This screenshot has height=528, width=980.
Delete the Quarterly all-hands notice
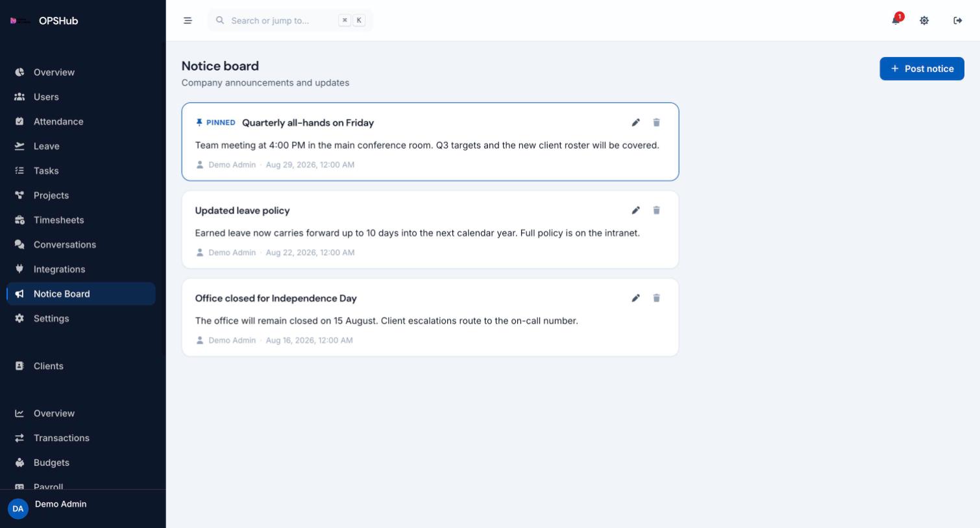[656, 123]
